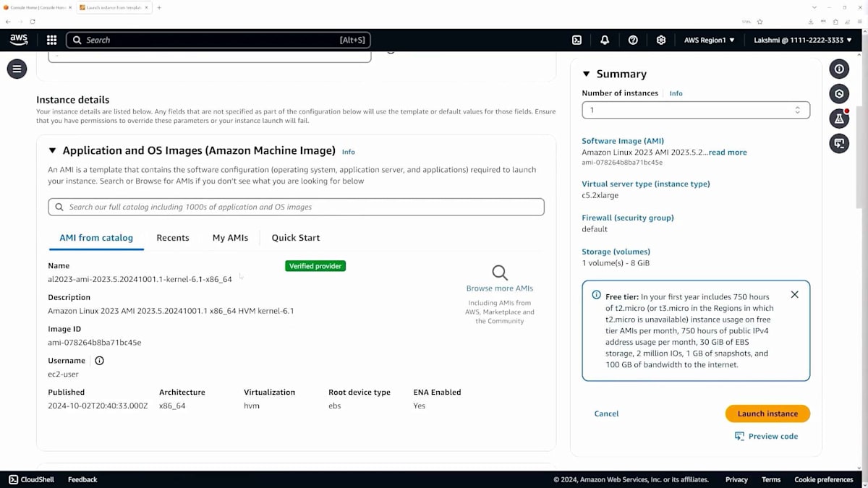Open Info link beside Amazon Machine Image heading
Viewport: 868px width, 488px height.
pyautogui.click(x=349, y=152)
